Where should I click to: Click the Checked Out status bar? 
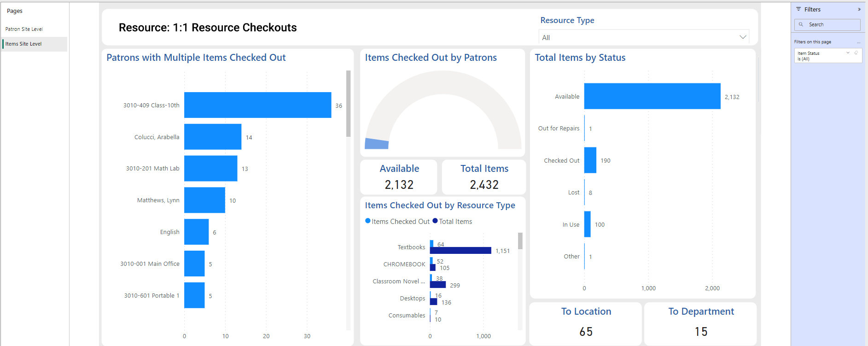[590, 160]
